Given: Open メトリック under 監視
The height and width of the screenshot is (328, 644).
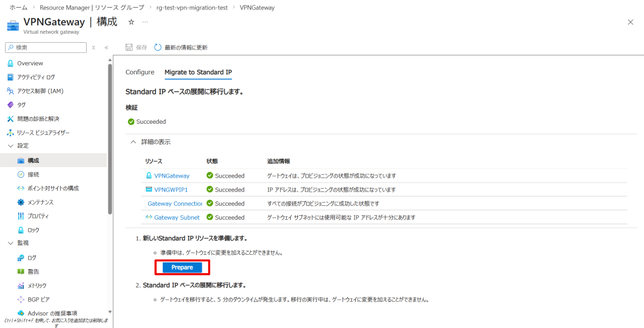Looking at the screenshot, I should point(37,285).
